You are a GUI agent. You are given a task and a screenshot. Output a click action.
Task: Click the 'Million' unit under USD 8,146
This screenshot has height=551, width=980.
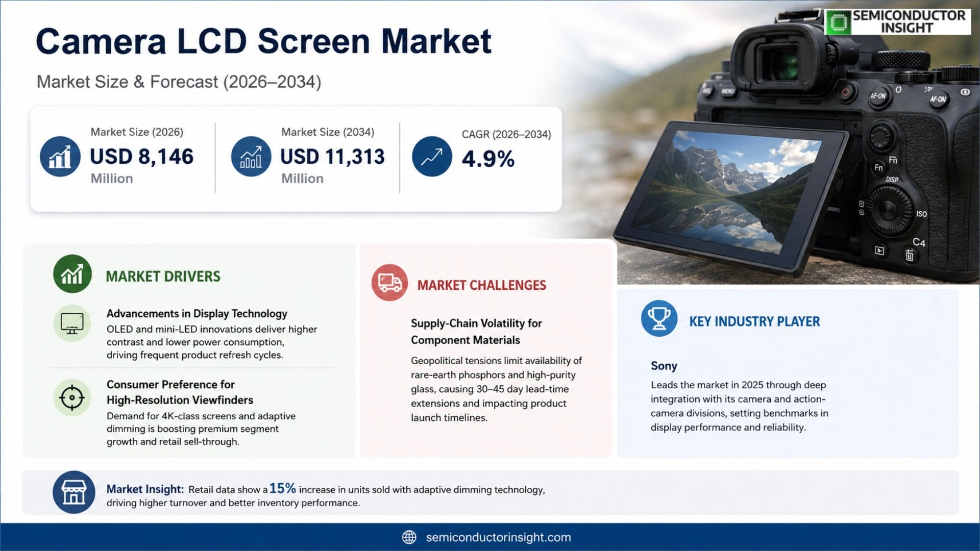112,179
